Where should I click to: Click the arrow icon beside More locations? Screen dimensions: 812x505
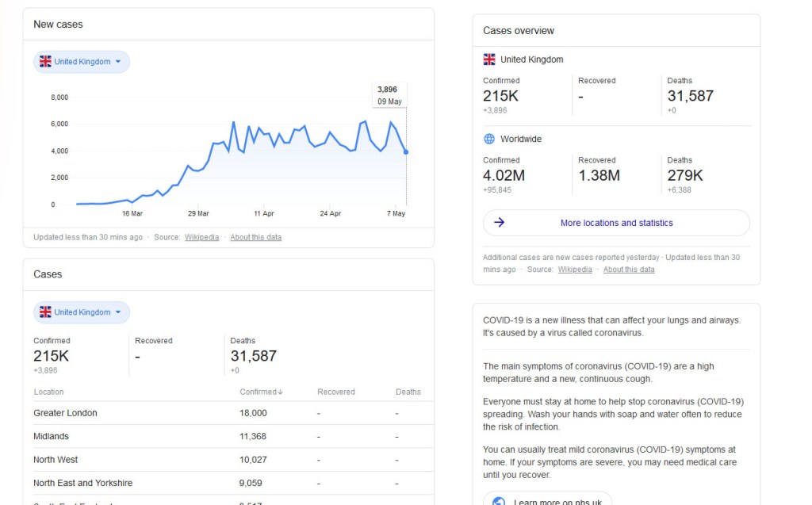coord(500,223)
